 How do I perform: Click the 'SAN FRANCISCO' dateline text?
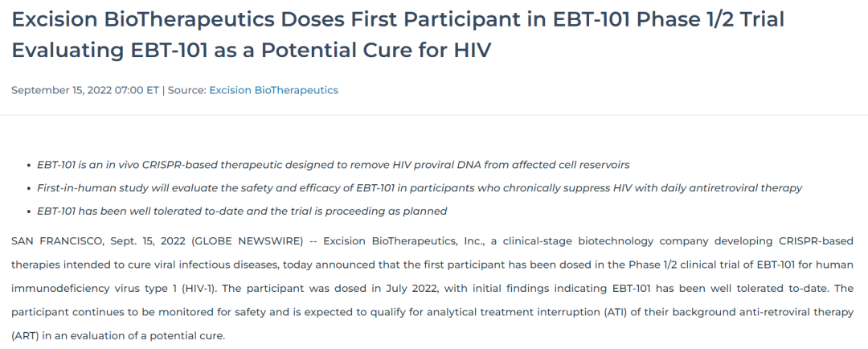(x=57, y=241)
